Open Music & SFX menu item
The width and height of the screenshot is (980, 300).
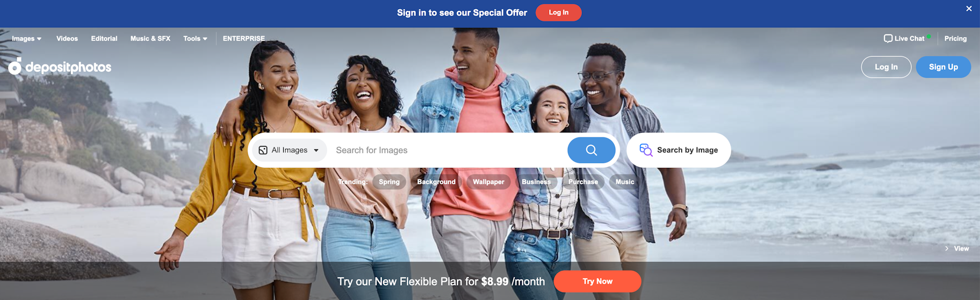150,39
